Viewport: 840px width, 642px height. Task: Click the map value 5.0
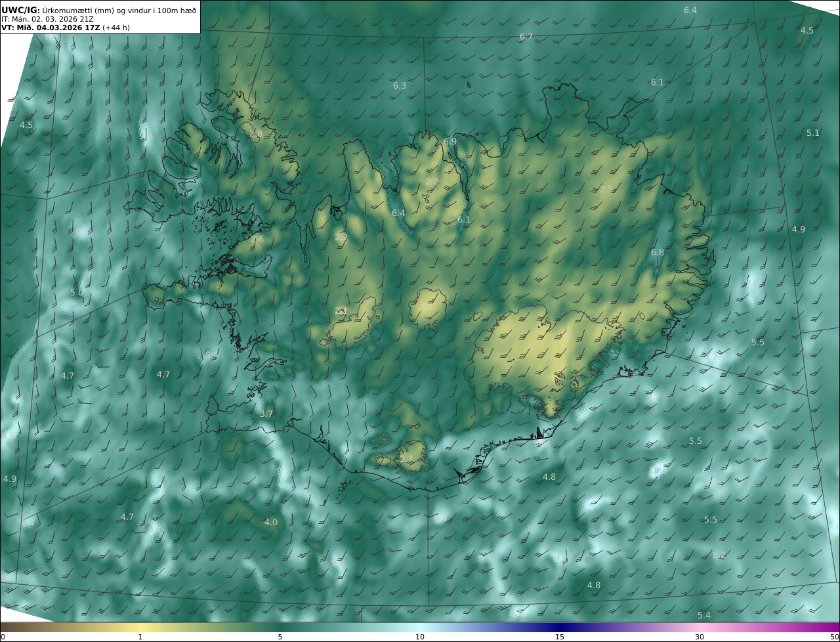tap(77, 293)
